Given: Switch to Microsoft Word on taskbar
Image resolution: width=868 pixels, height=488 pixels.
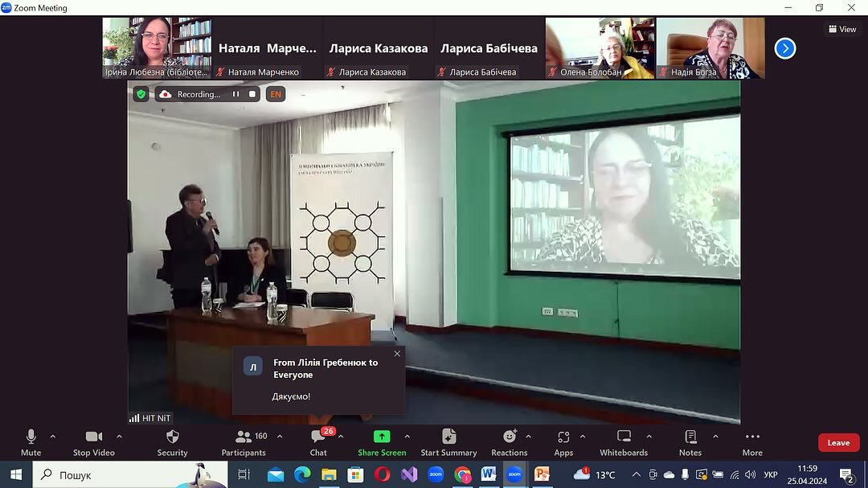Looking at the screenshot, I should (x=489, y=474).
